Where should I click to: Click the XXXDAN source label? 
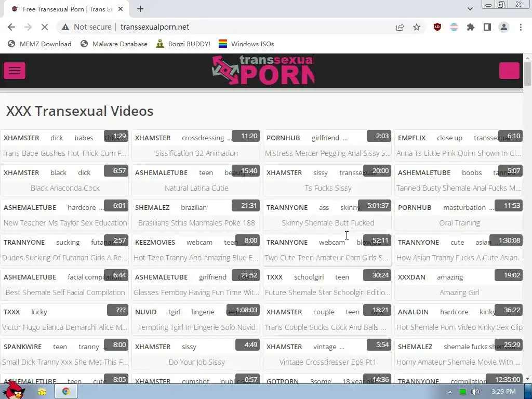click(411, 277)
